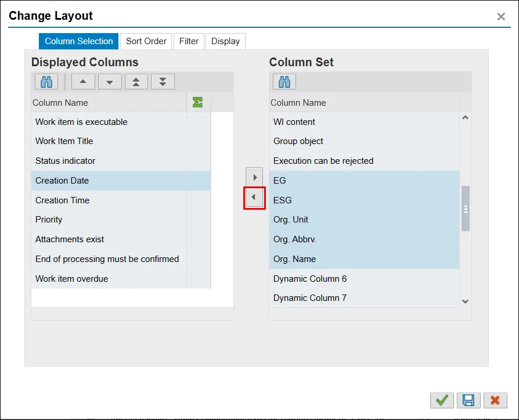The height and width of the screenshot is (420, 519).
Task: Go to the Display tab
Action: [x=225, y=41]
